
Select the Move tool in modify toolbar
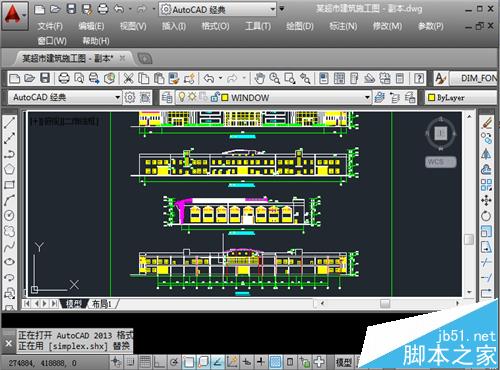click(486, 200)
